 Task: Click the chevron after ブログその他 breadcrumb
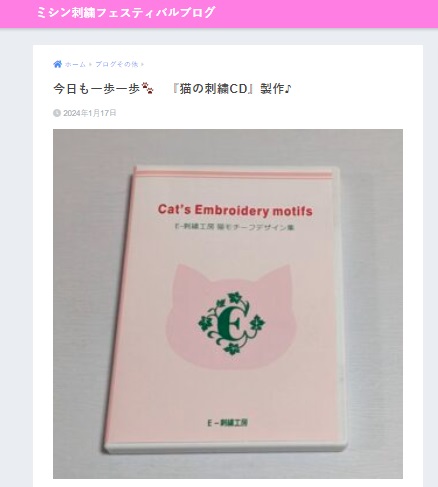[x=142, y=64]
